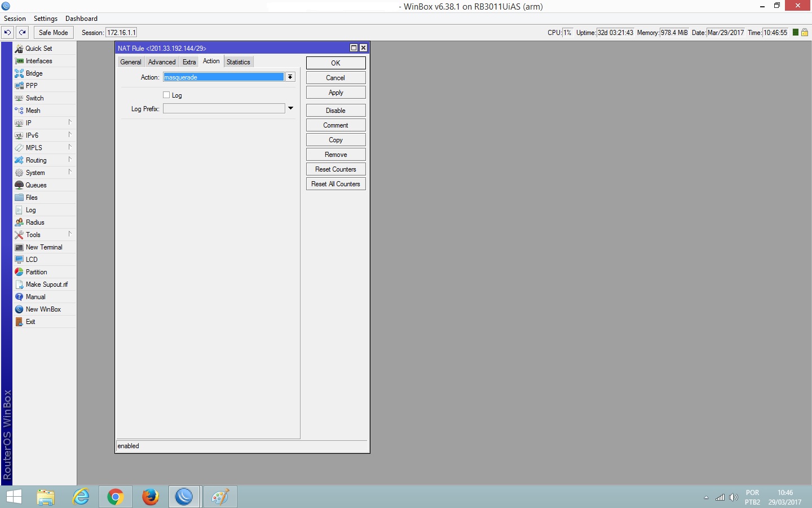Click the Mesh icon in sidebar
Image resolution: width=812 pixels, height=508 pixels.
(x=19, y=111)
